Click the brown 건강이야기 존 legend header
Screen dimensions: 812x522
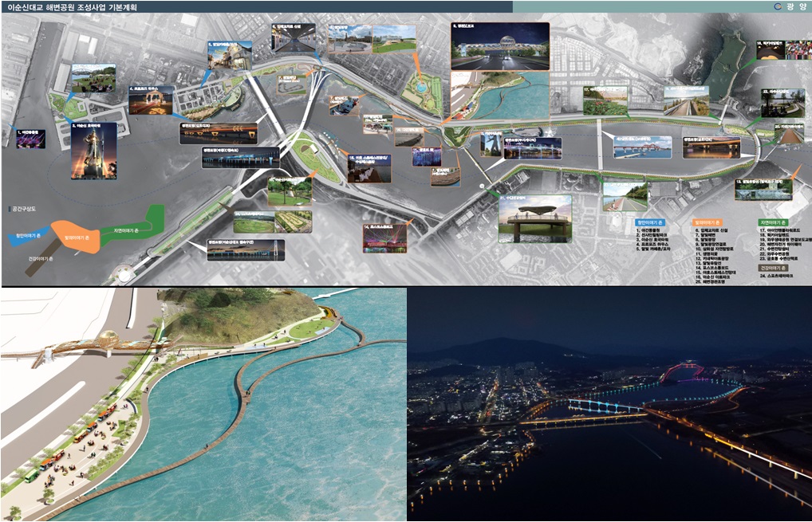click(773, 268)
